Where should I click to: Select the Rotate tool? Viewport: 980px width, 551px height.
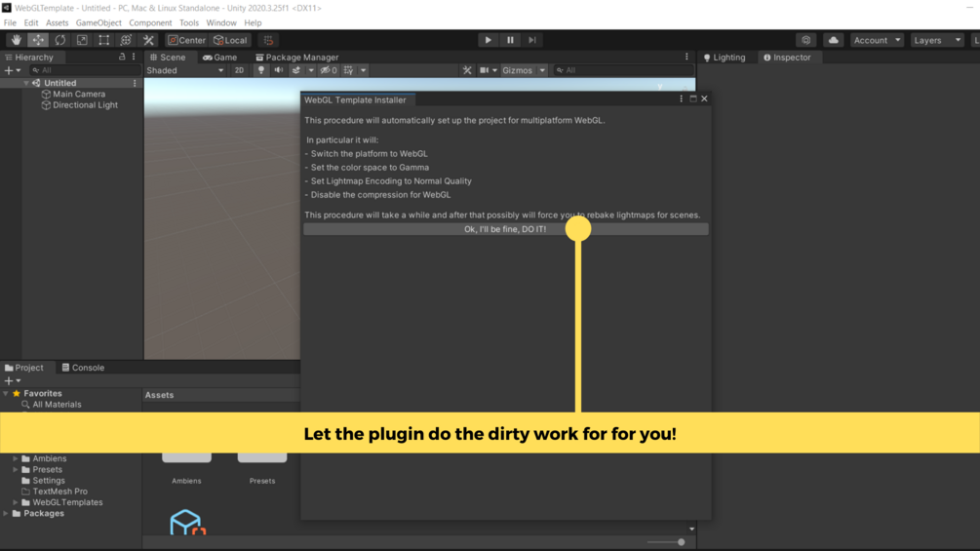[60, 40]
